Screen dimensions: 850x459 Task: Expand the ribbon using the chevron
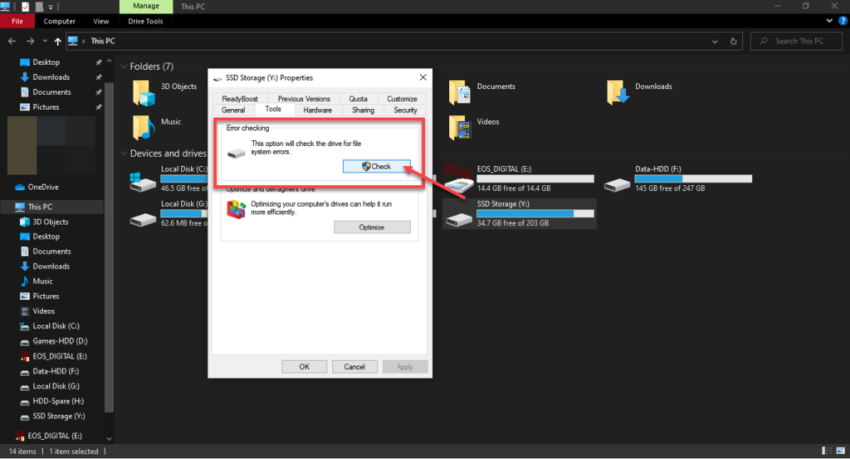[829, 21]
